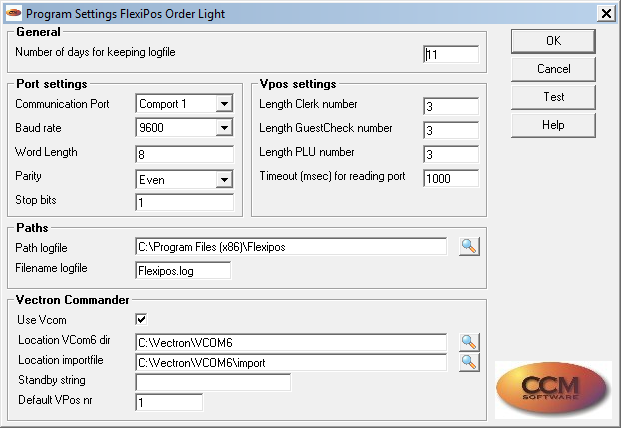Browse for the Location VCom6 dir folder
Viewport: 621px width, 428px height.
pyautogui.click(x=469, y=342)
